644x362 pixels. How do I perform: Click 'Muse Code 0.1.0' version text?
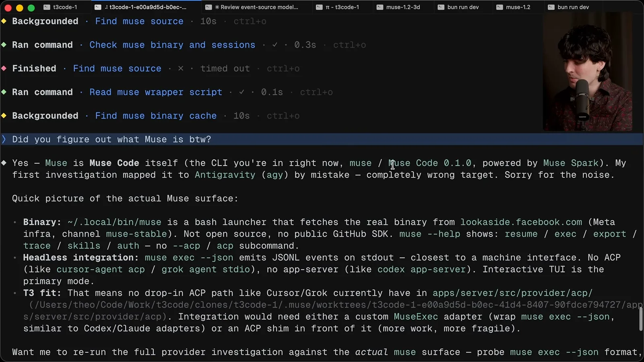(x=430, y=163)
